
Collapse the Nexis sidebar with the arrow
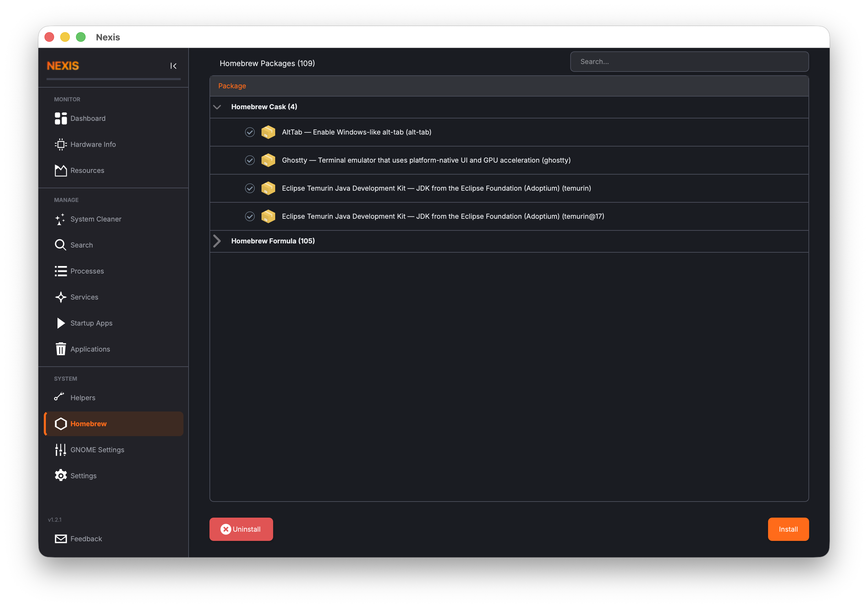click(174, 66)
